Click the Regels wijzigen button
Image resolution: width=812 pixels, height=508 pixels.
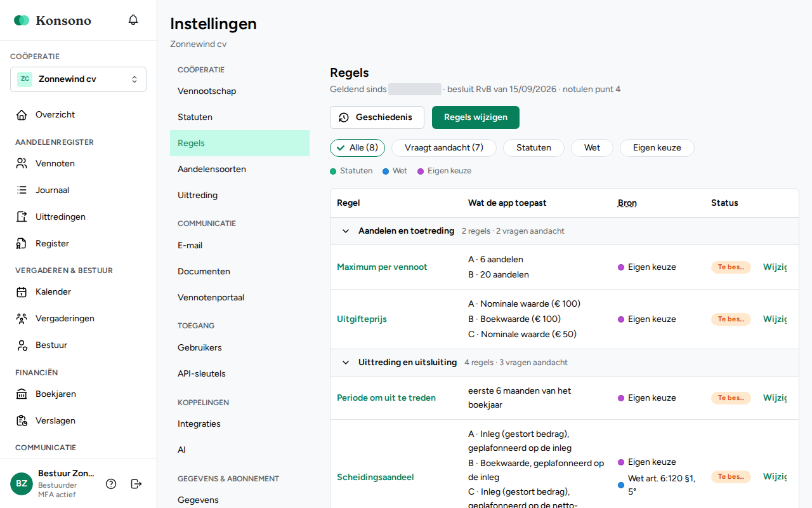[476, 117]
